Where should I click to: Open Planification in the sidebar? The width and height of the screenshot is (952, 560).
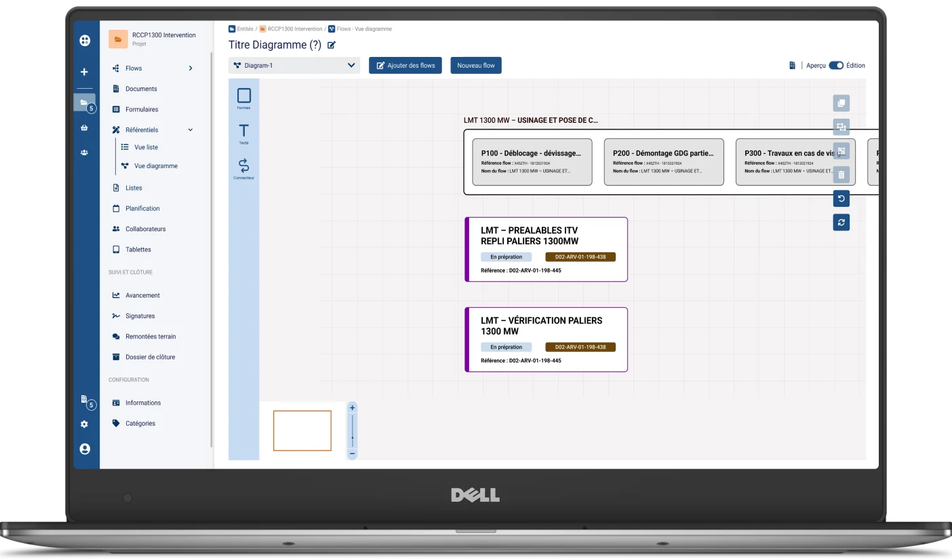[142, 209]
